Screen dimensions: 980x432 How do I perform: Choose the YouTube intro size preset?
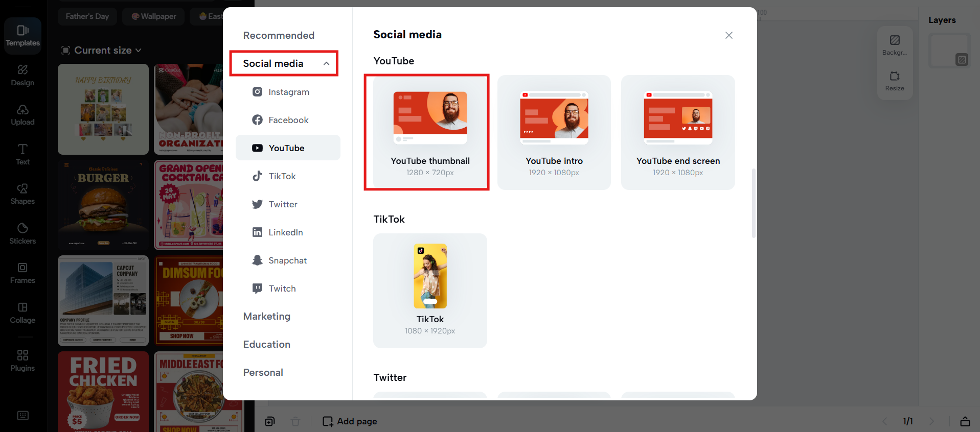[x=554, y=132]
